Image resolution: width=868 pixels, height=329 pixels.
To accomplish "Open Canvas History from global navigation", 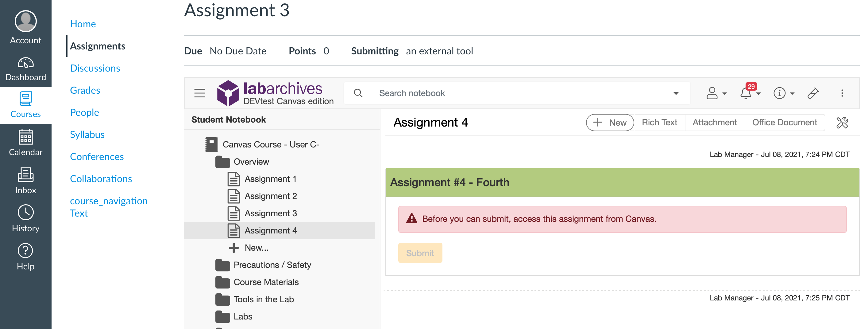I will tap(25, 219).
